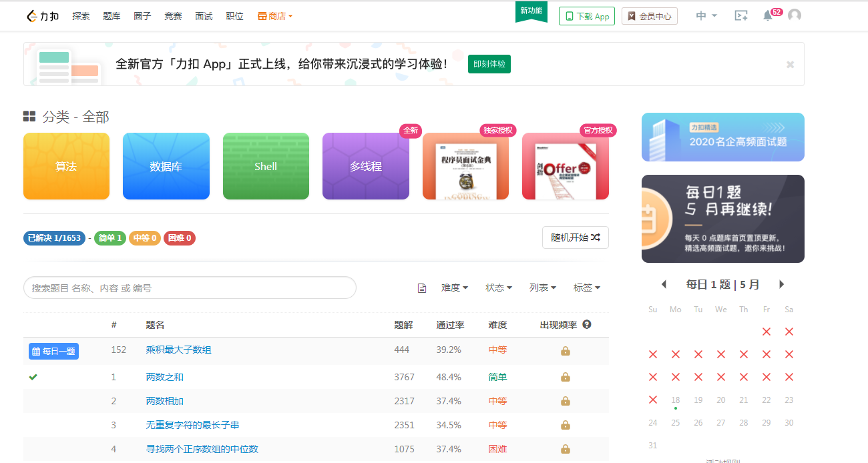Viewport: 868px width, 463px height.
Task: Click the lock icon for 两数相加
Action: tap(566, 401)
